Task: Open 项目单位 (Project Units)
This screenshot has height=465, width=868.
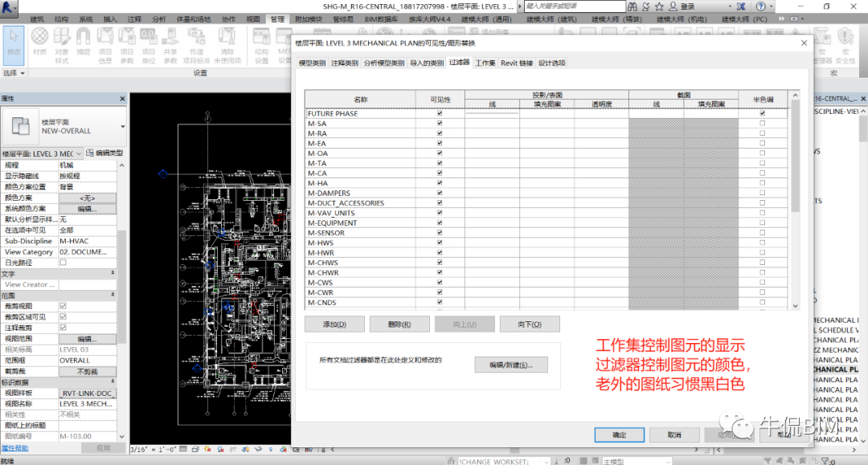Action: tap(149, 45)
